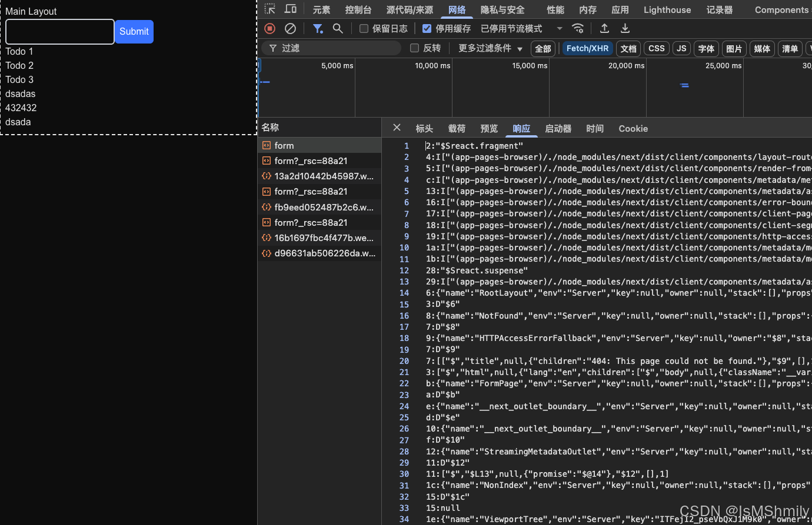Click the Submit button

134,32
